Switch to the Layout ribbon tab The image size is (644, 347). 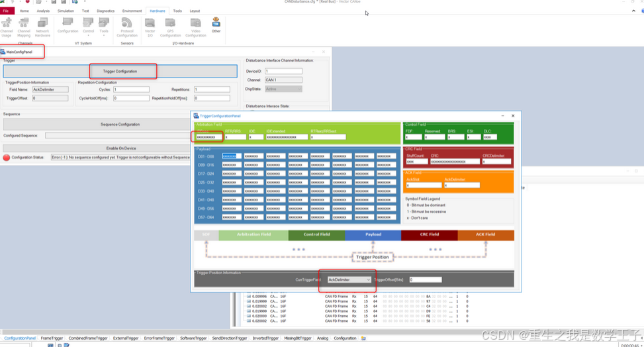pos(195,11)
